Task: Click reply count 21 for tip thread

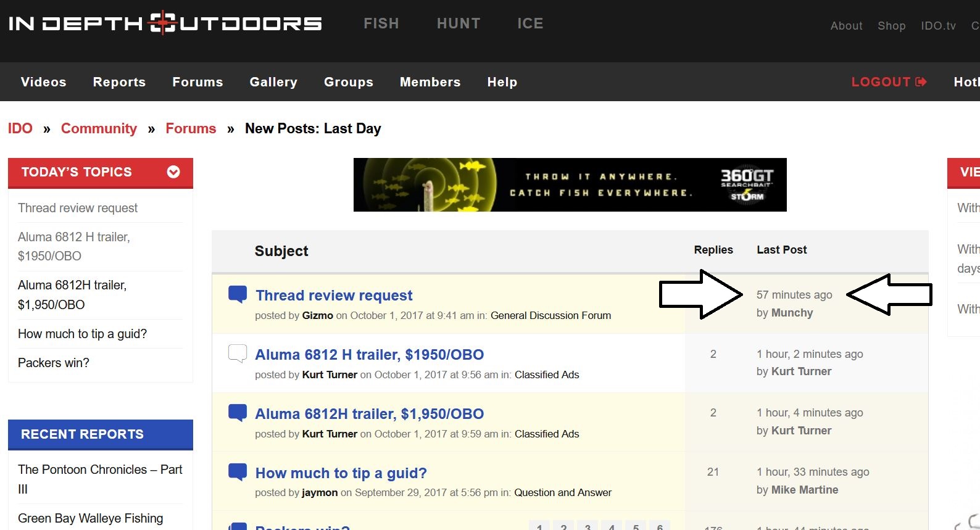Action: pyautogui.click(x=713, y=472)
